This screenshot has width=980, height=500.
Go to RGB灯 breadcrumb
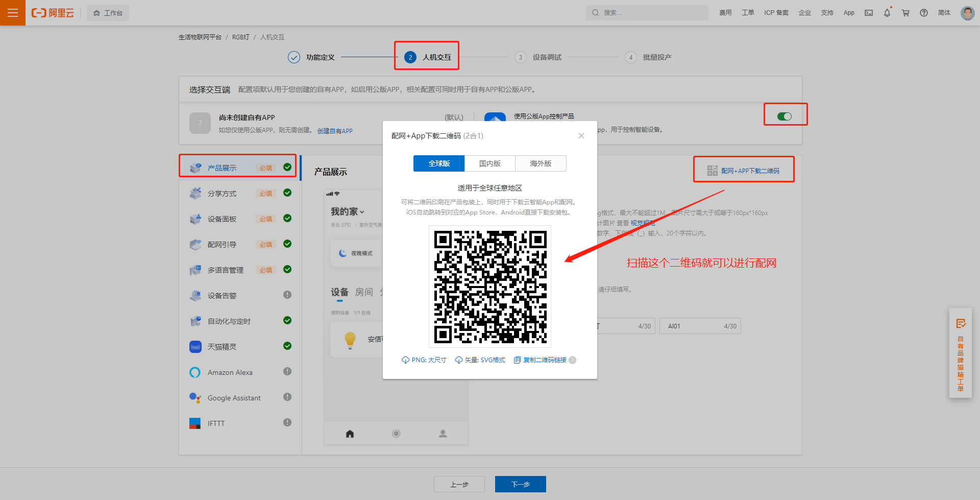[241, 37]
